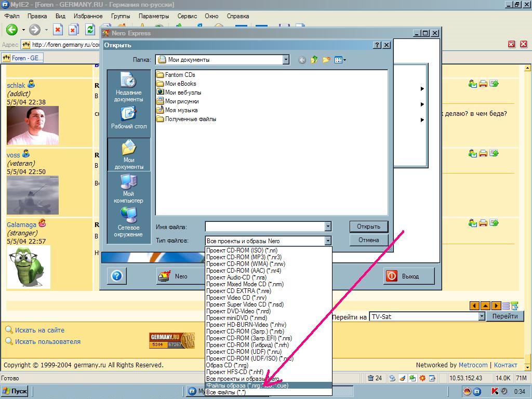Click the orange next-page arrow icon
532x399 pixels.
click(x=496, y=305)
